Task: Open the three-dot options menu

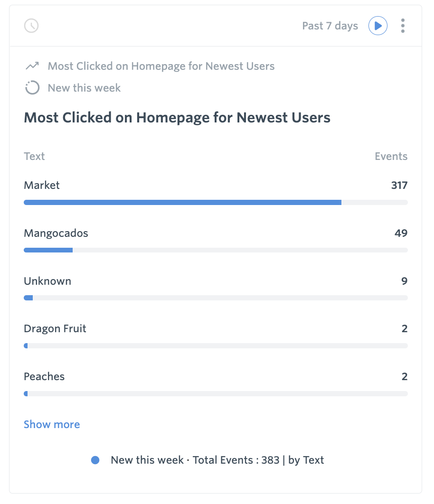Action: click(x=403, y=26)
